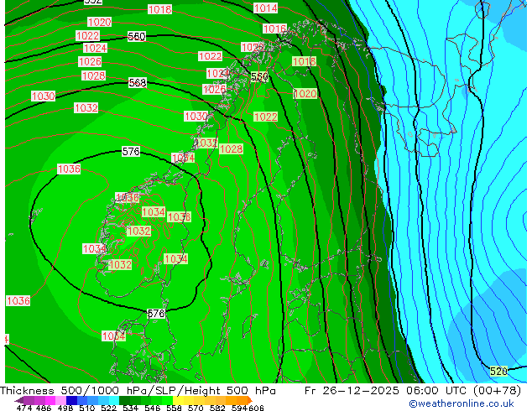Click legend value "534"
Viewport: 532px width, 411px height.
(131, 408)
